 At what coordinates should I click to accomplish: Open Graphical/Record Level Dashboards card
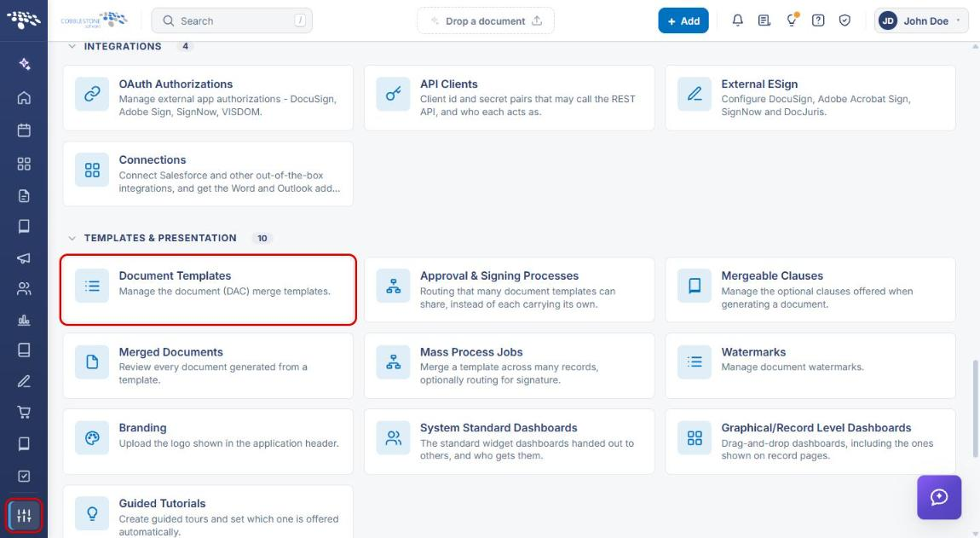[810, 442]
